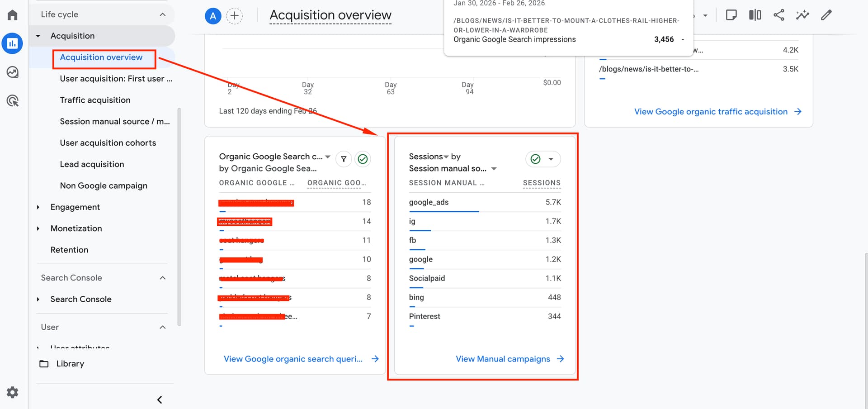Open Lead acquisition report

tap(92, 164)
